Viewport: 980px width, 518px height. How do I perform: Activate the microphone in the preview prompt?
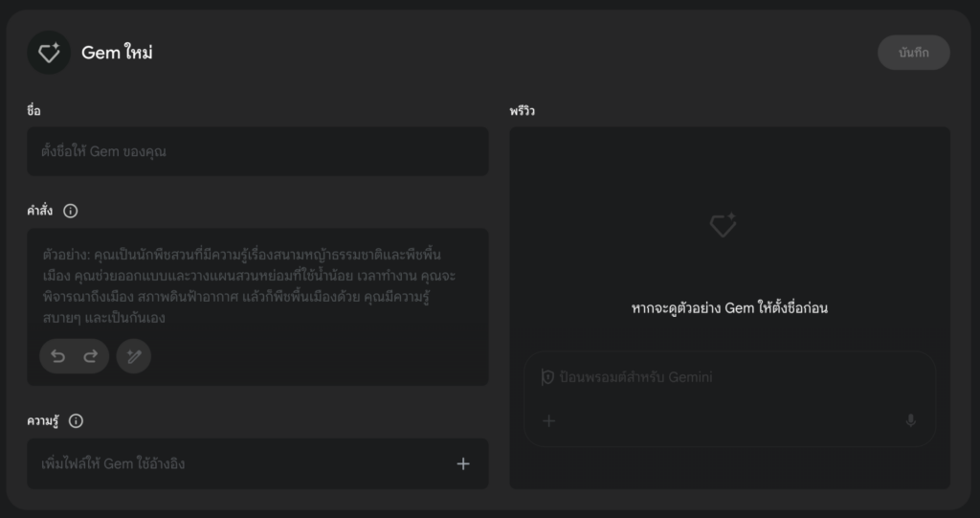911,421
